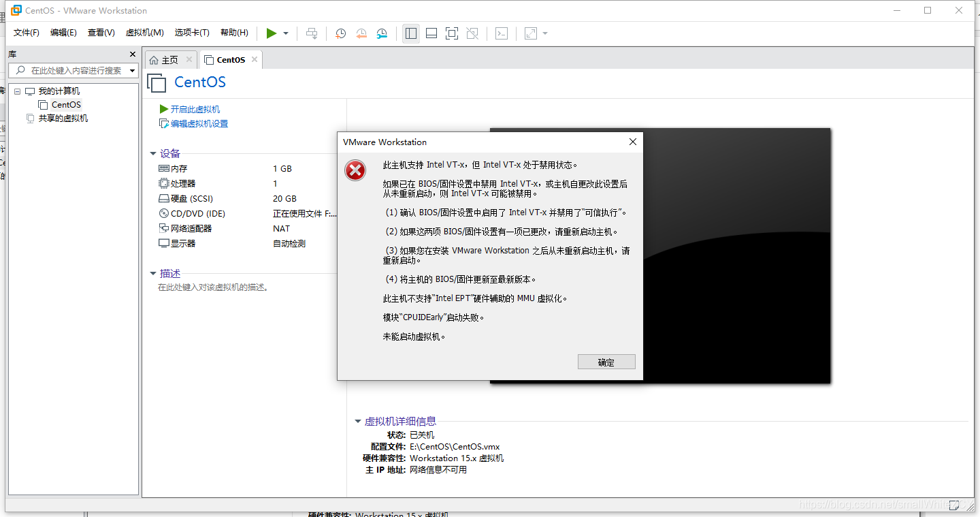
Task: Collapse the 我的计算机 tree node
Action: click(18, 91)
